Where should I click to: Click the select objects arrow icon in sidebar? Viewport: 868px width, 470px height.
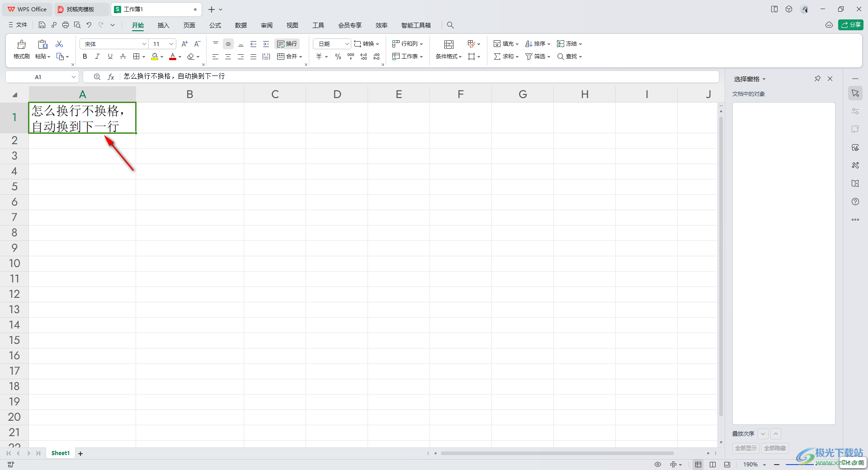click(855, 93)
